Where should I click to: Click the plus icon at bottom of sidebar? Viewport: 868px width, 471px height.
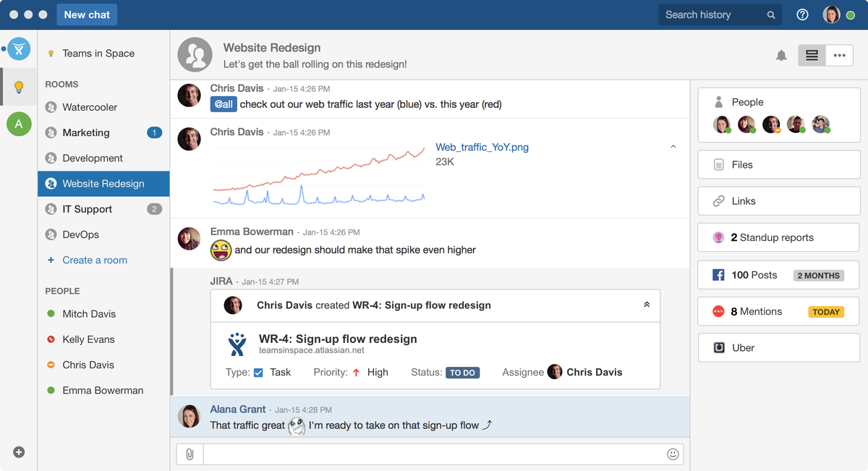(x=18, y=451)
